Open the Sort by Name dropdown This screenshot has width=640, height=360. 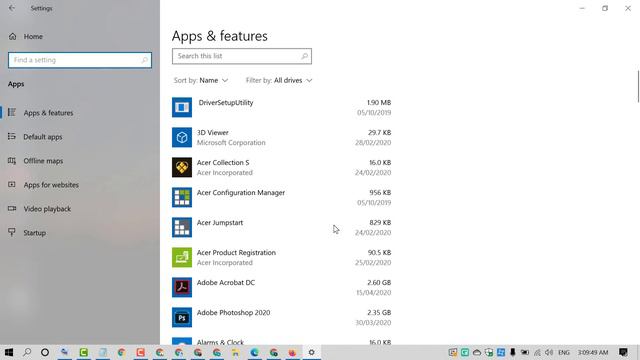coord(201,80)
